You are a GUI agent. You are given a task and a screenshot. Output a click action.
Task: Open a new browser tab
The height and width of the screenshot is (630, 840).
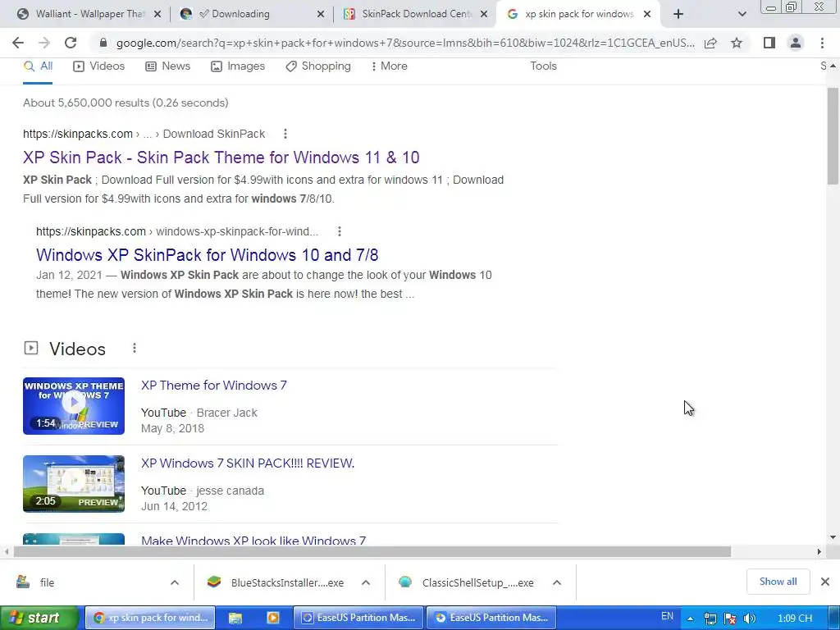[678, 14]
